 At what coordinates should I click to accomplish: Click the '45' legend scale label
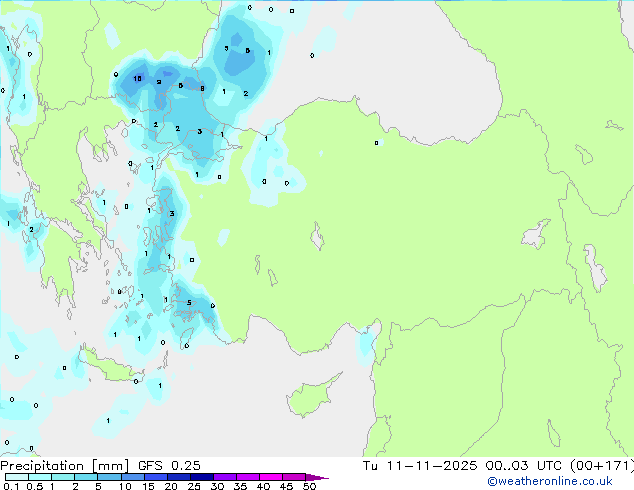point(286,486)
